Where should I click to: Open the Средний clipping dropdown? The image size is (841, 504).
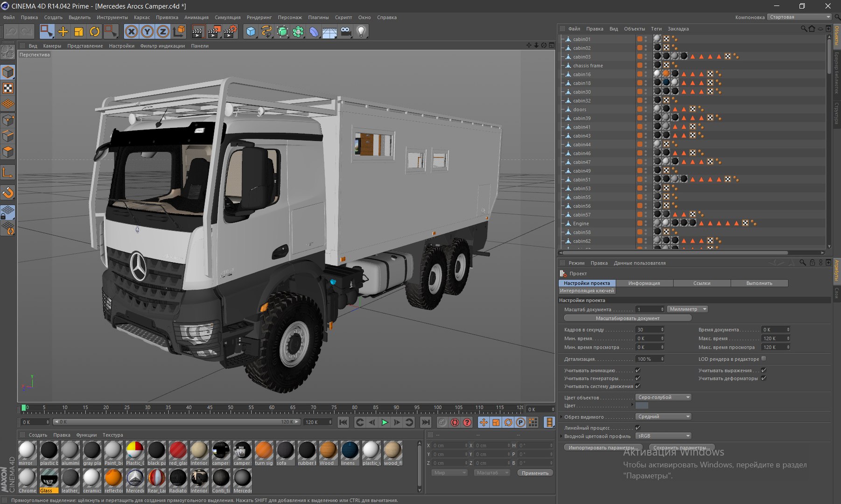click(663, 416)
